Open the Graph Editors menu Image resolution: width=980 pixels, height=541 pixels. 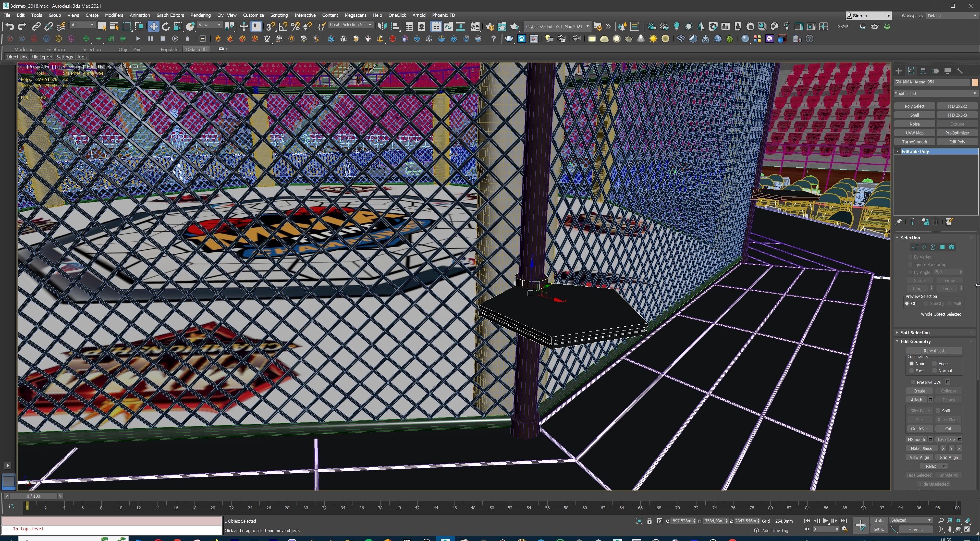coord(170,15)
